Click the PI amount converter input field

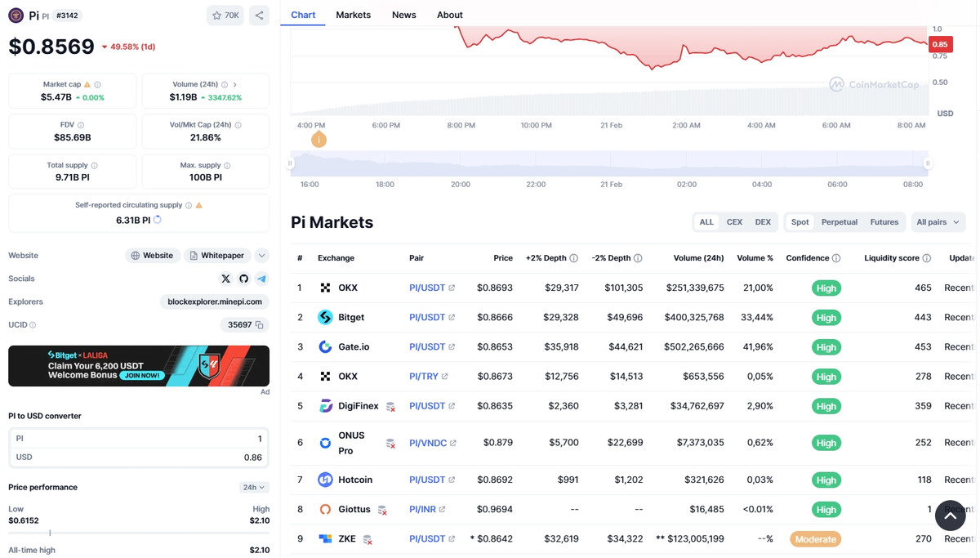click(139, 439)
